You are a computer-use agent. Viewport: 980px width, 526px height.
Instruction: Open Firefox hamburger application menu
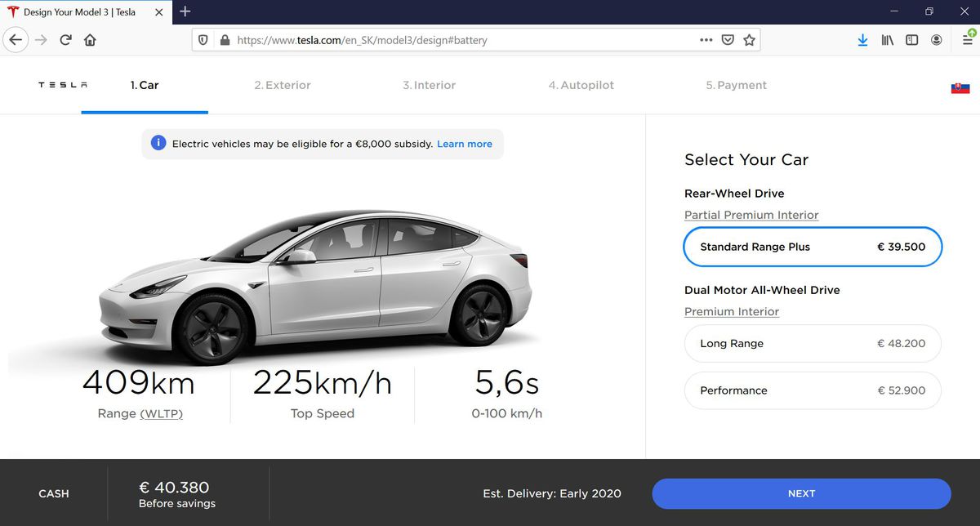coord(967,40)
